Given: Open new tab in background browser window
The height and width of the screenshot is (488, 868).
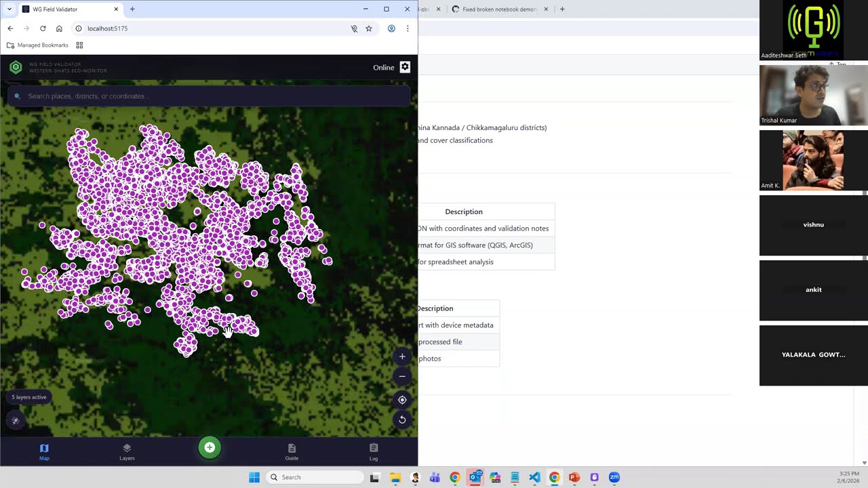Looking at the screenshot, I should tap(562, 9).
